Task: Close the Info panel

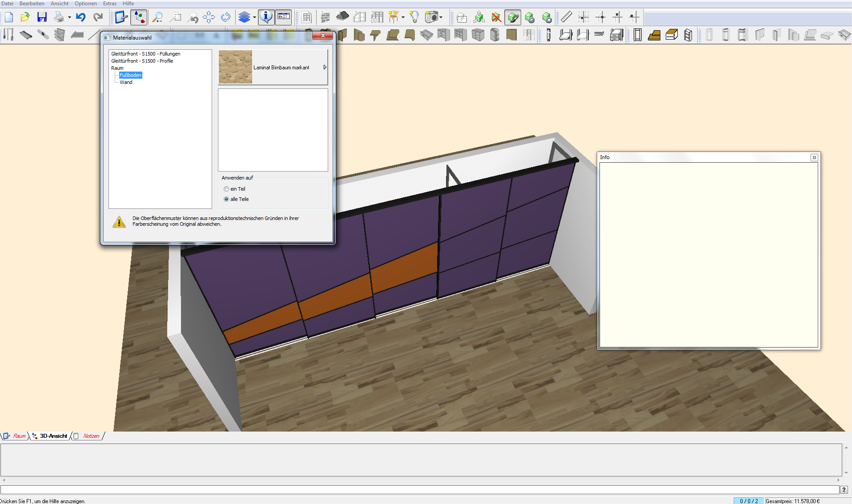Action: click(x=814, y=157)
